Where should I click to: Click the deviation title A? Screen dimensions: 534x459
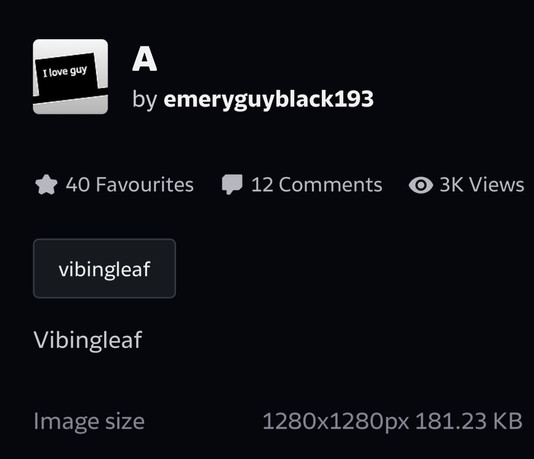coord(144,59)
